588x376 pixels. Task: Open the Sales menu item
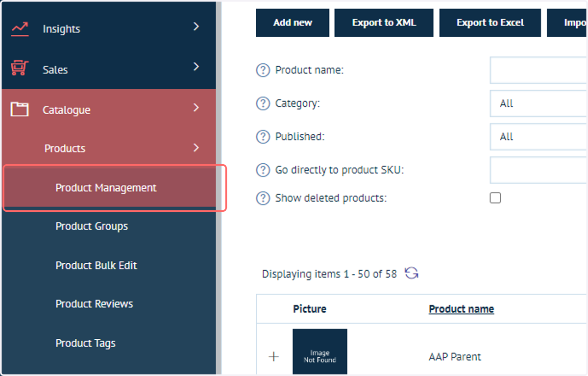pos(109,69)
